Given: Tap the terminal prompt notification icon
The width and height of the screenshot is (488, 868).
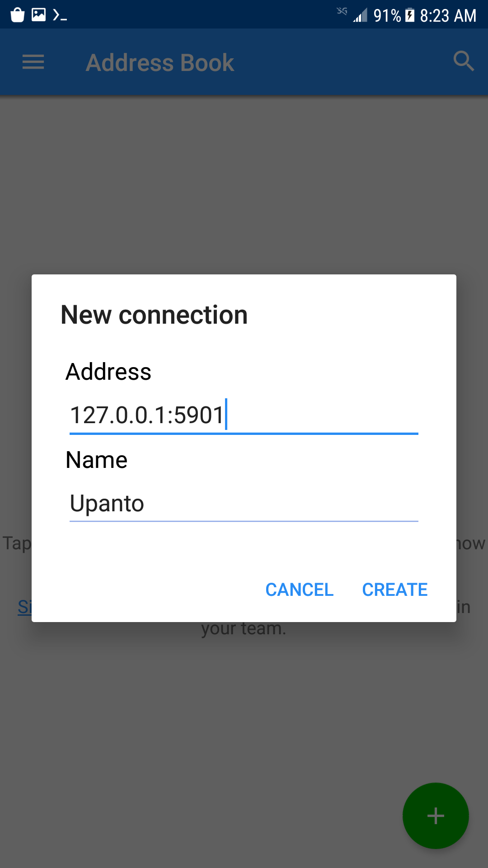Looking at the screenshot, I should tap(60, 15).
